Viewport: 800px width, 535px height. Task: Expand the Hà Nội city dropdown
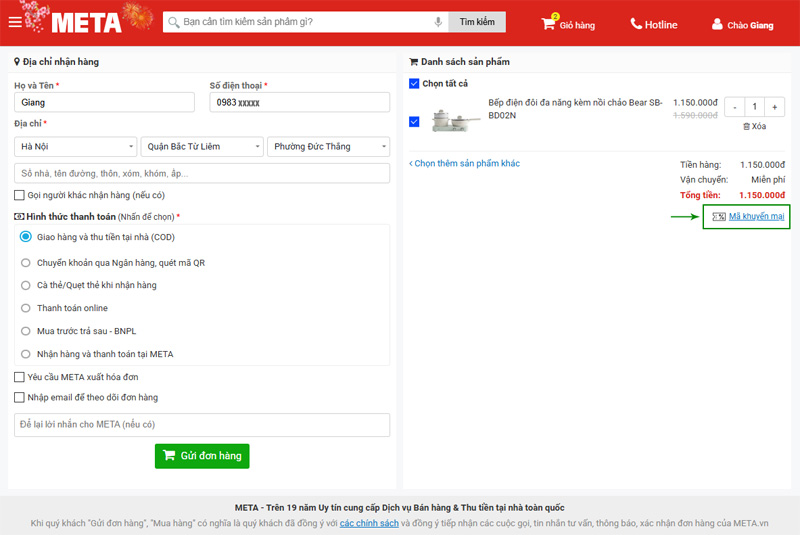(x=74, y=147)
